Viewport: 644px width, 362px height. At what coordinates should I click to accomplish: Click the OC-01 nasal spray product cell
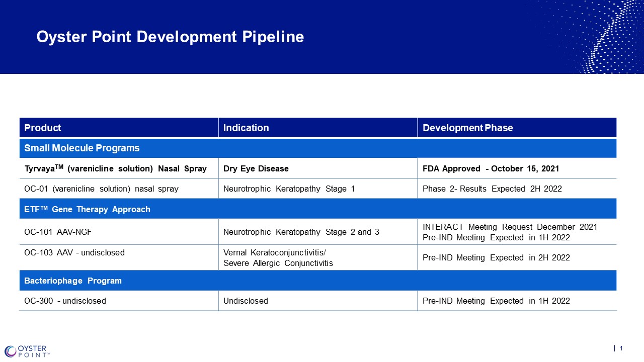coord(101,189)
